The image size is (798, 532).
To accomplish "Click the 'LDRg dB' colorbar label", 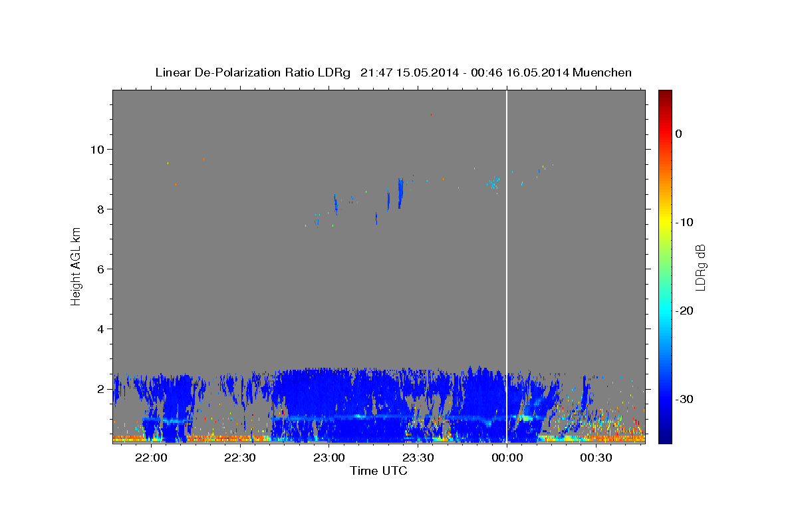I will pos(700,267).
